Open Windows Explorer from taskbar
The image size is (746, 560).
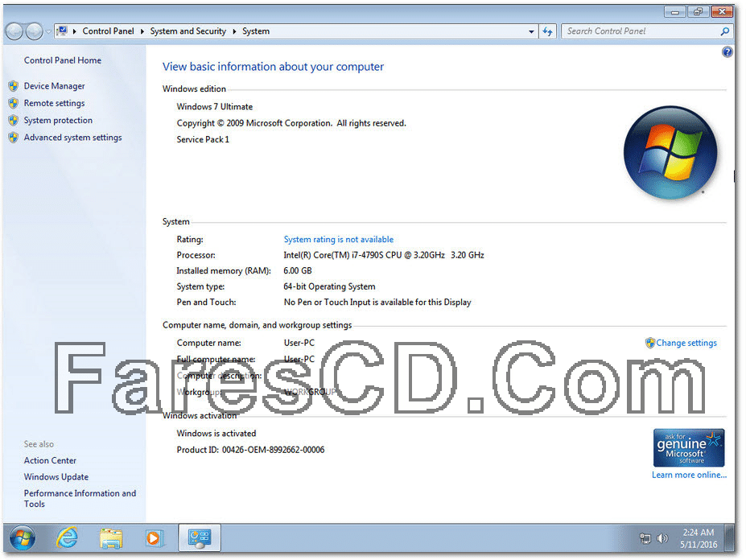(111, 538)
